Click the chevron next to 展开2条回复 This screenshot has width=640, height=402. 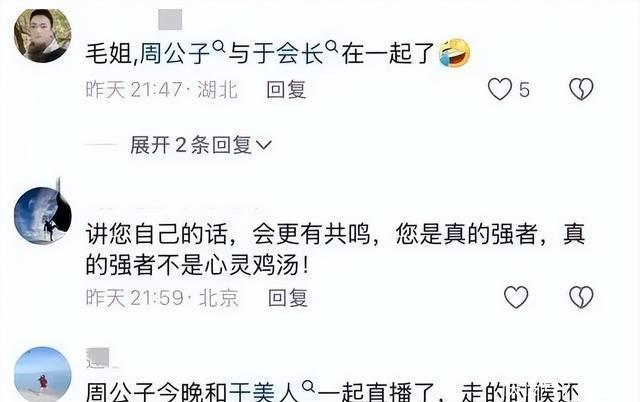coord(264,145)
